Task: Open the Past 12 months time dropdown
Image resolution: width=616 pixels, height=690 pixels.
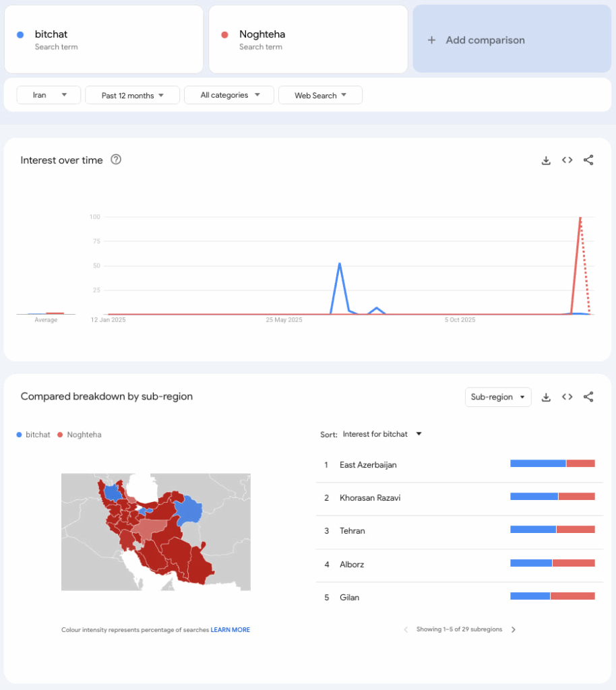Action: (132, 95)
